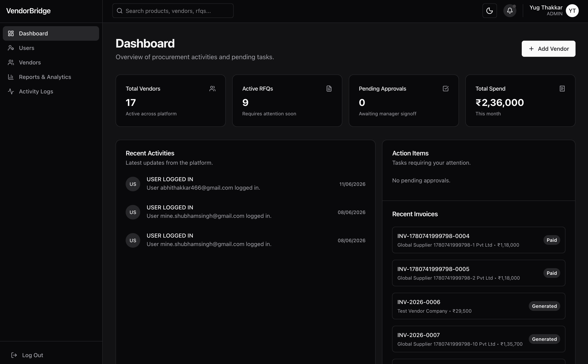588x364 pixels.
Task: View Activity Logs
Action: [51, 91]
